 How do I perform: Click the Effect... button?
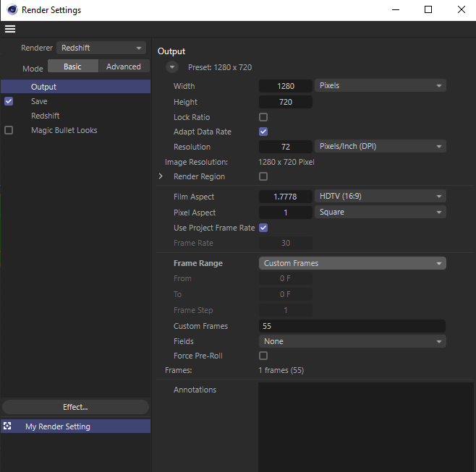(75, 407)
